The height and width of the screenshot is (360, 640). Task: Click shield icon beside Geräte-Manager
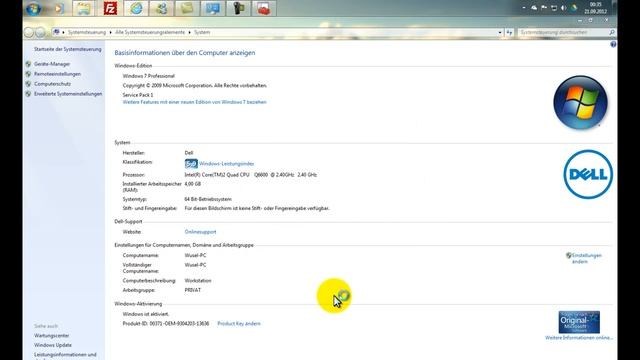(x=28, y=64)
